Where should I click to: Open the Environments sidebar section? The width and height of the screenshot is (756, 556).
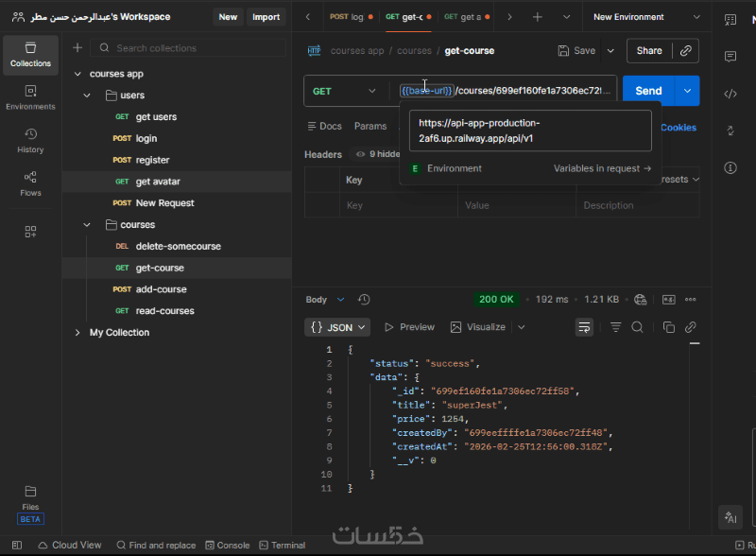(30, 97)
